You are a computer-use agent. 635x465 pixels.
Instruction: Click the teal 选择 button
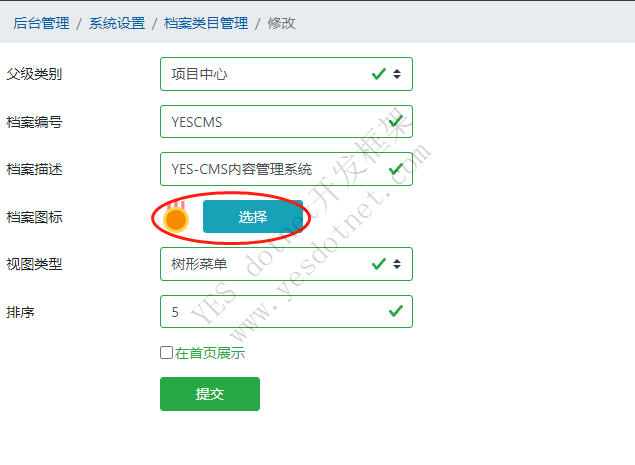(253, 217)
